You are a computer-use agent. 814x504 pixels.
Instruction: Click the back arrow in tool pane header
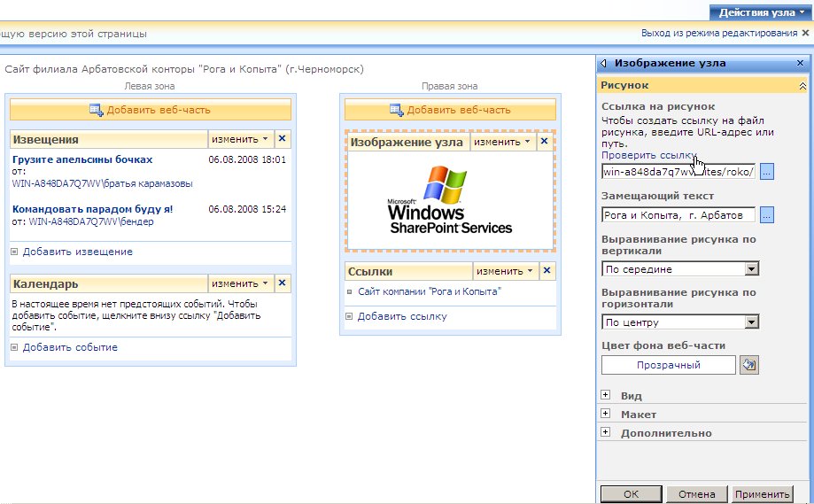pos(603,63)
